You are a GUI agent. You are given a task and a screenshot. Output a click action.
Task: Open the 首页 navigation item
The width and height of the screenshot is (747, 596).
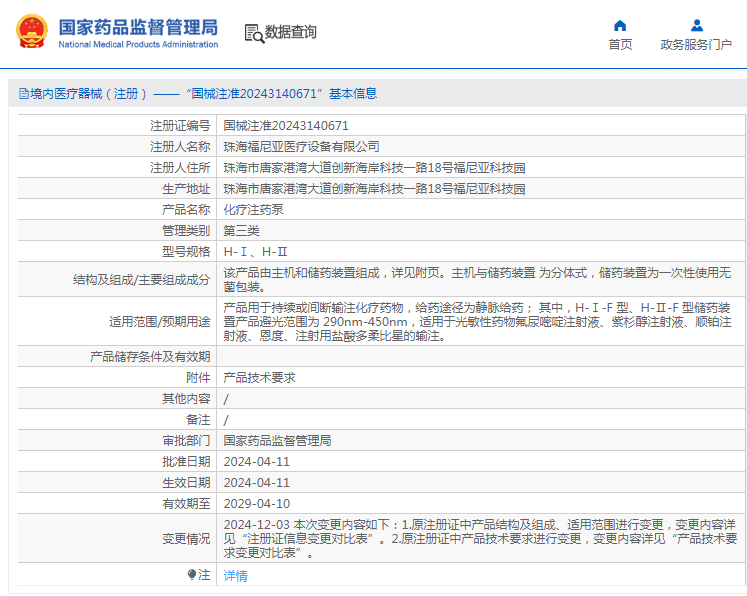tap(620, 44)
